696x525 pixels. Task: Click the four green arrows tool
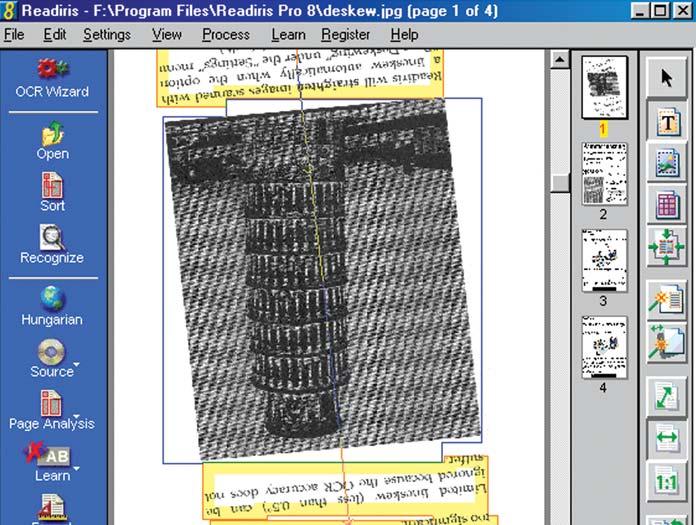coord(667,247)
